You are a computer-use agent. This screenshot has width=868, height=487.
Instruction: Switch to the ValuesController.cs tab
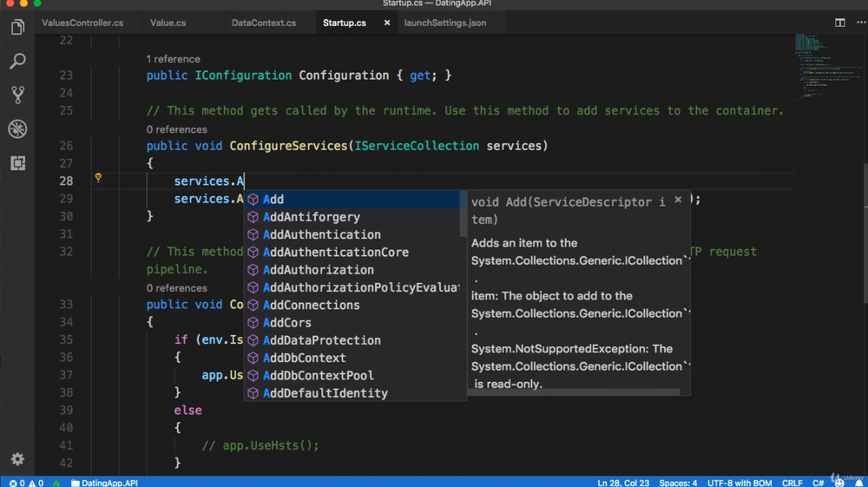point(82,23)
